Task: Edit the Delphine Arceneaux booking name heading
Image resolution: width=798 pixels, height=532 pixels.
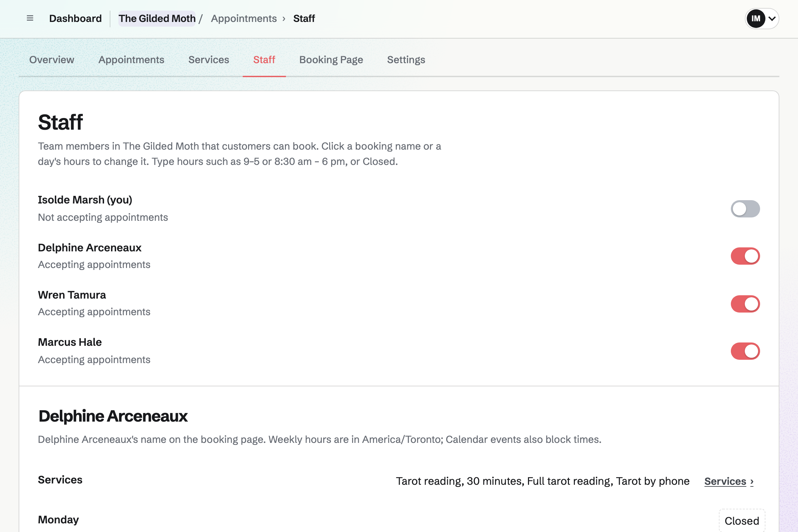Action: 113,416
